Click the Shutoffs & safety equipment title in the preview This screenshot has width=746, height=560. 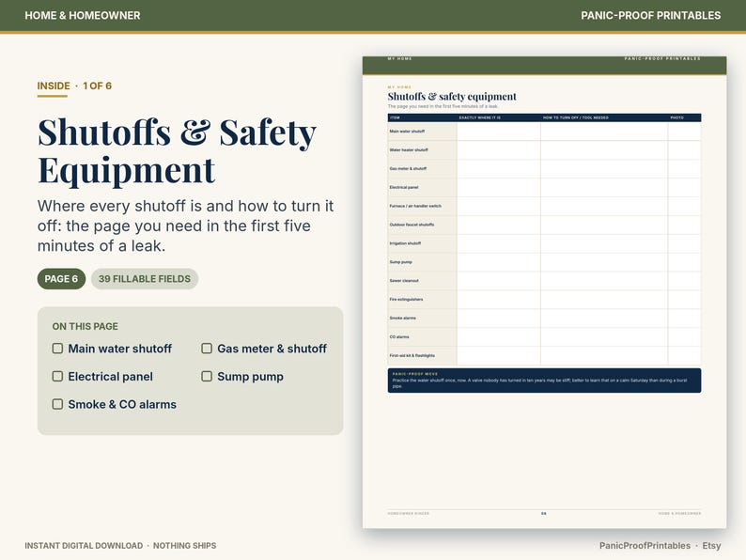452,97
